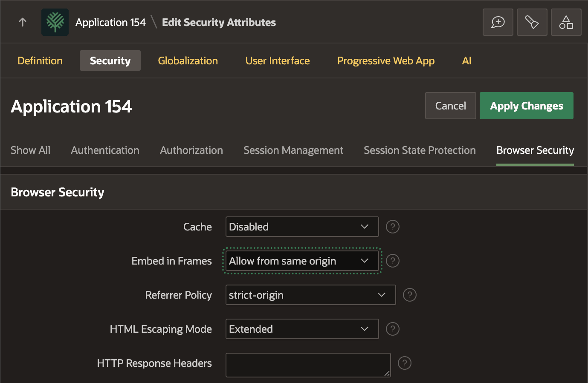Open the shared components shapes icon

pos(566,22)
